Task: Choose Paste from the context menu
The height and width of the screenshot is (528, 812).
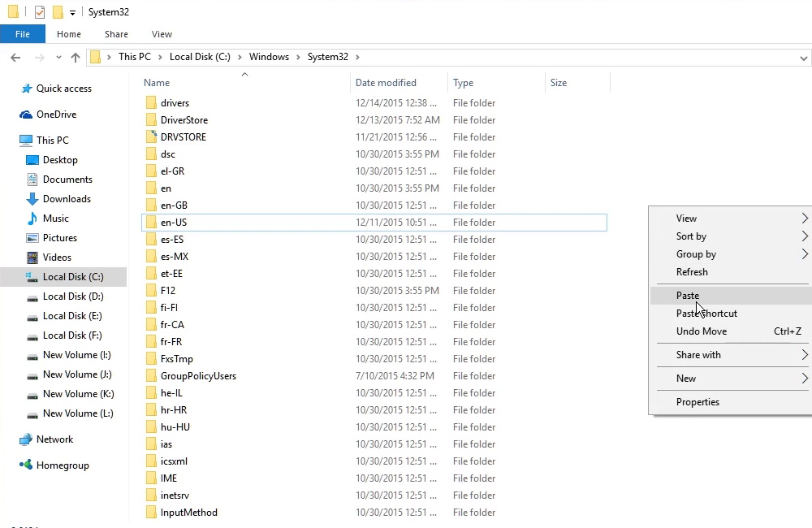Action: point(730,296)
